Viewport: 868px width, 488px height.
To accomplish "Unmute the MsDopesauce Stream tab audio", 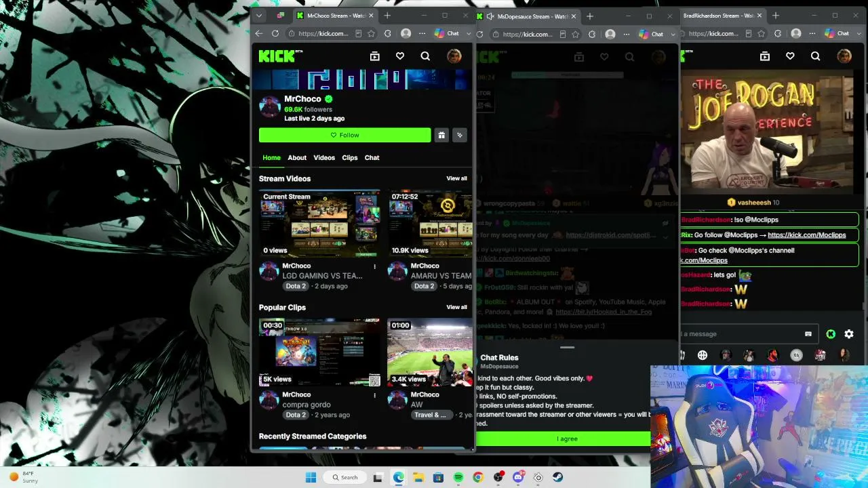I will pyautogui.click(x=490, y=16).
